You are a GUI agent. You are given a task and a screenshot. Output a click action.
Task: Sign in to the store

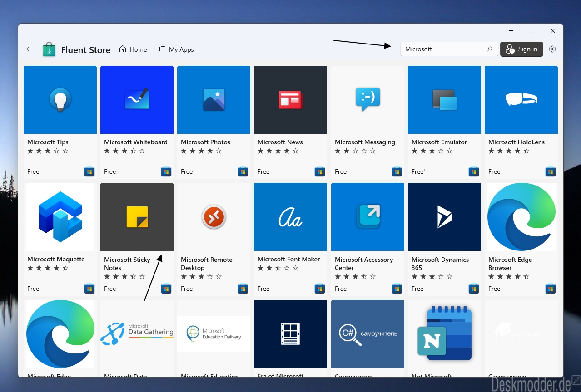[x=521, y=49]
